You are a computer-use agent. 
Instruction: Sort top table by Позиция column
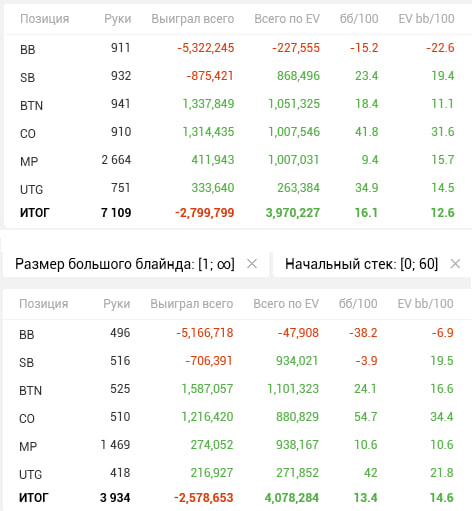tap(45, 19)
